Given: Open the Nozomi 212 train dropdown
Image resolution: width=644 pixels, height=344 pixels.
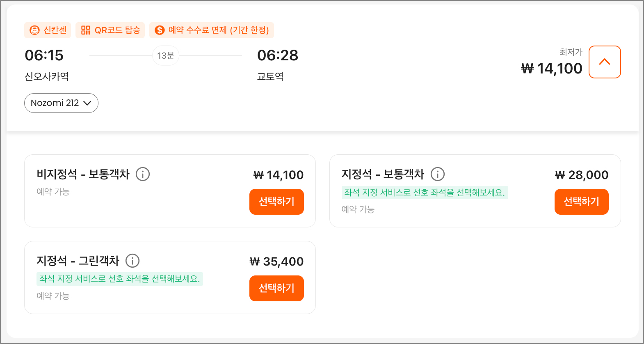Looking at the screenshot, I should pyautogui.click(x=61, y=103).
